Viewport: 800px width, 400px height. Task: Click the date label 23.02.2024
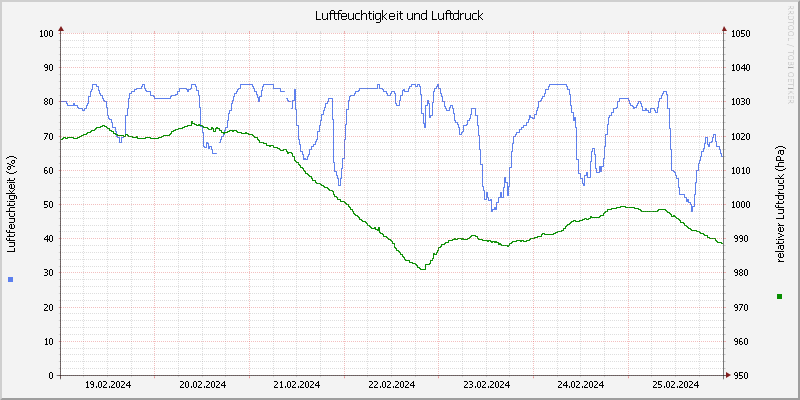point(487,385)
